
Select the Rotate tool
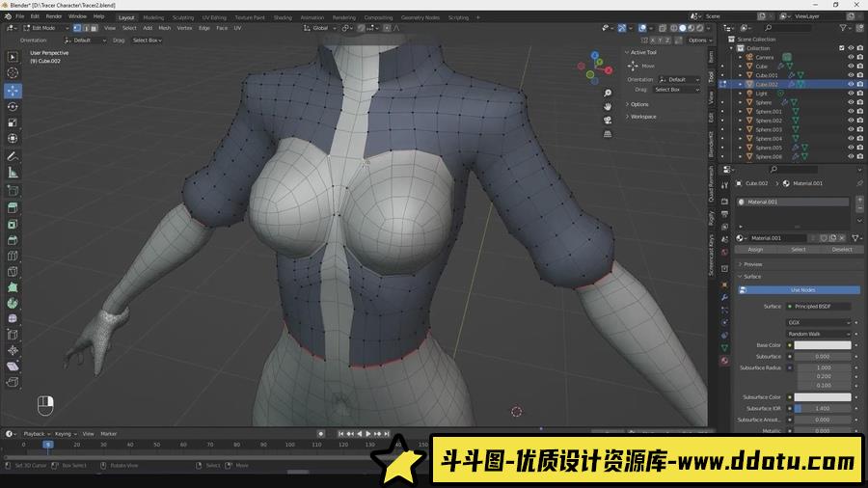(x=13, y=106)
